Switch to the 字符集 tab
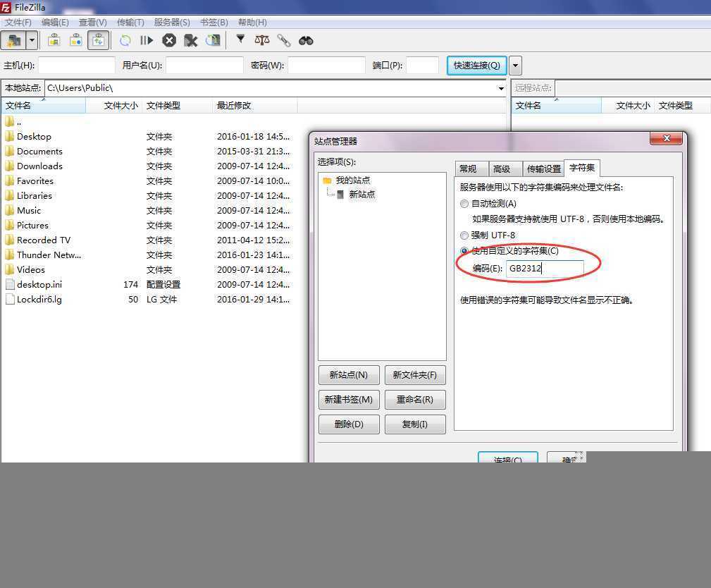711x588 pixels. (x=582, y=168)
